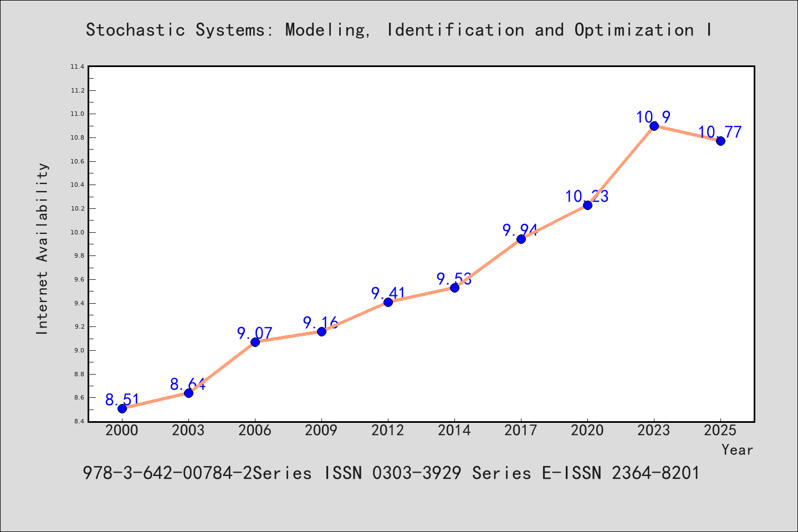This screenshot has width=798, height=532.
Task: Click the 2025 data point marker
Action: (x=720, y=141)
